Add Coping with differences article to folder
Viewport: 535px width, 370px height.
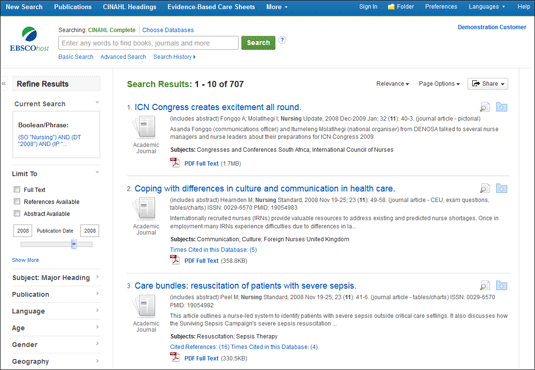501,188
